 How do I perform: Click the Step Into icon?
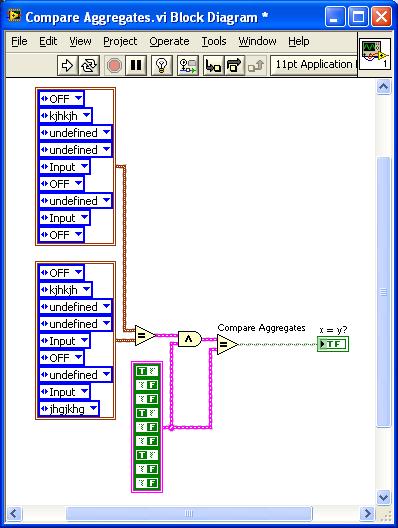213,65
